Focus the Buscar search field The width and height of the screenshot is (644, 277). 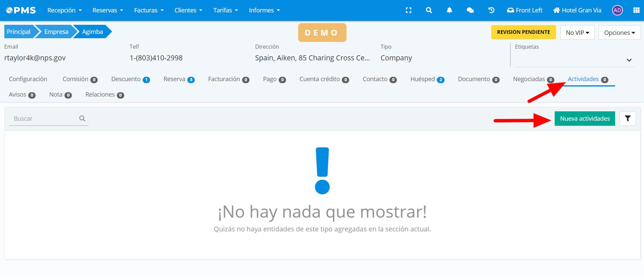[x=45, y=119]
